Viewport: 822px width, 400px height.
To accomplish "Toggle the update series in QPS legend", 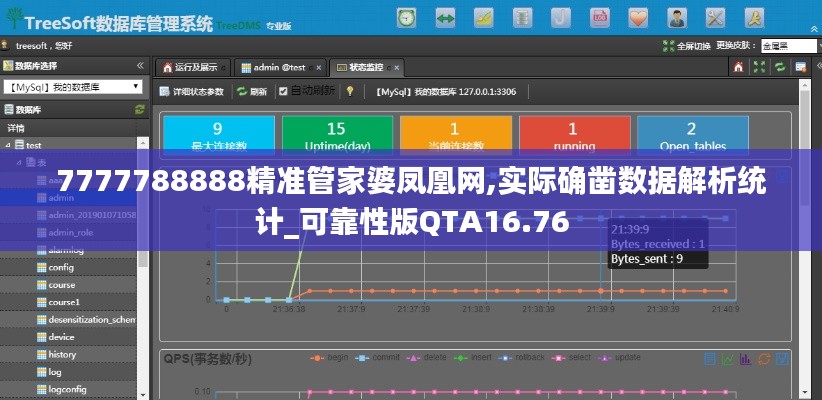I will (619, 358).
